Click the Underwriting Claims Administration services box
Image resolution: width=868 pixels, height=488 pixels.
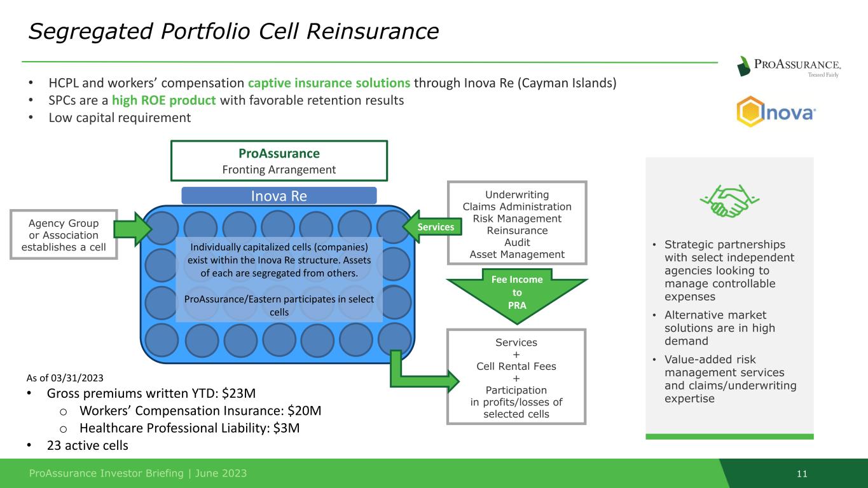pyautogui.click(x=517, y=224)
